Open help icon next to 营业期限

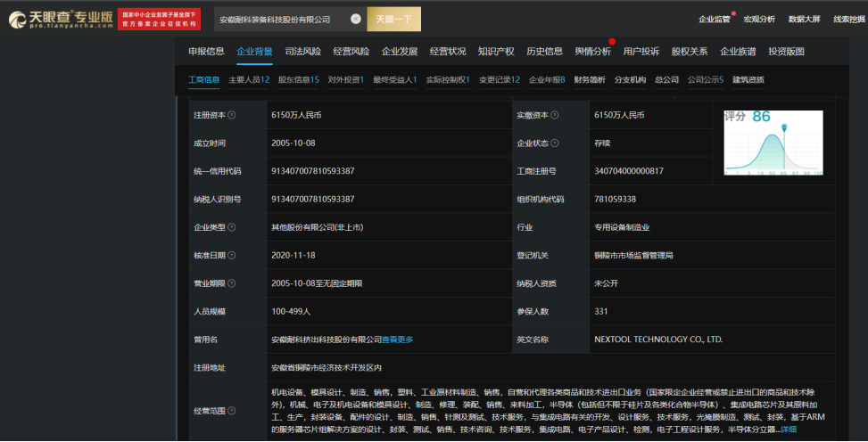pyautogui.click(x=231, y=283)
